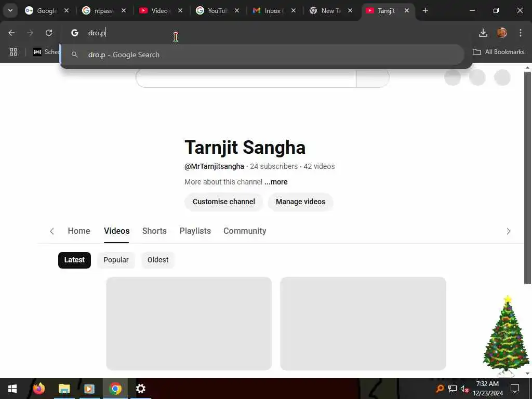
Task: Open the tab search dropdown arrow
Action: (10, 10)
